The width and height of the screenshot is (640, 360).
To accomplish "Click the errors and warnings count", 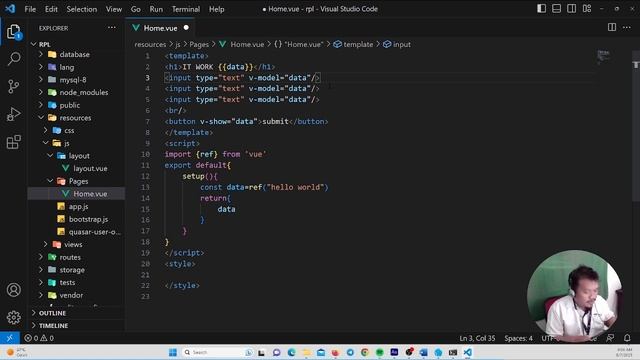I will 39,338.
